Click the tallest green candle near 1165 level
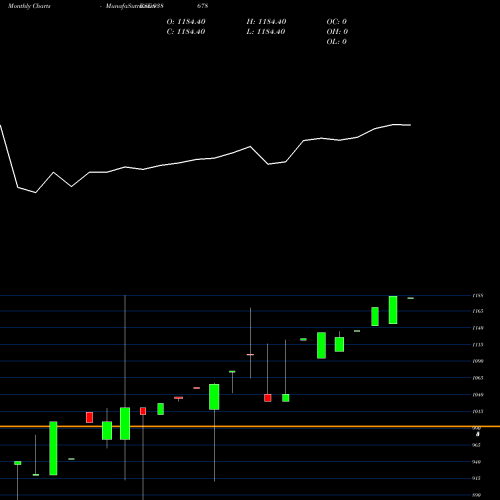500x500 pixels. click(393, 310)
